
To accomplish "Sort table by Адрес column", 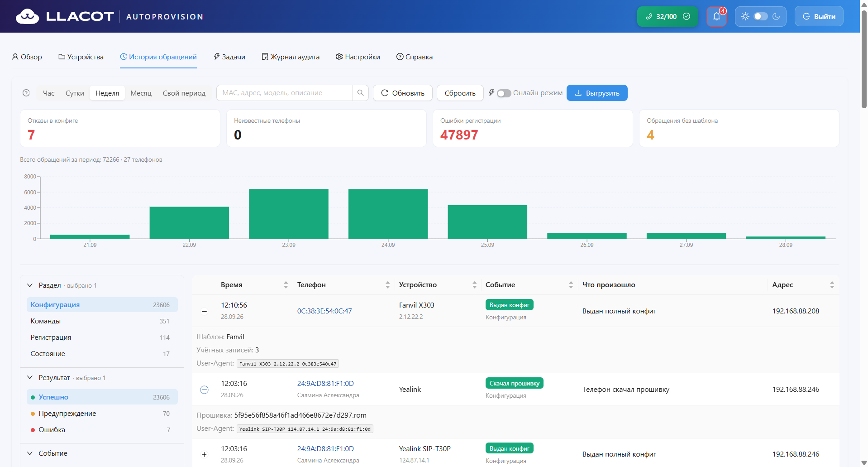I will [x=832, y=285].
